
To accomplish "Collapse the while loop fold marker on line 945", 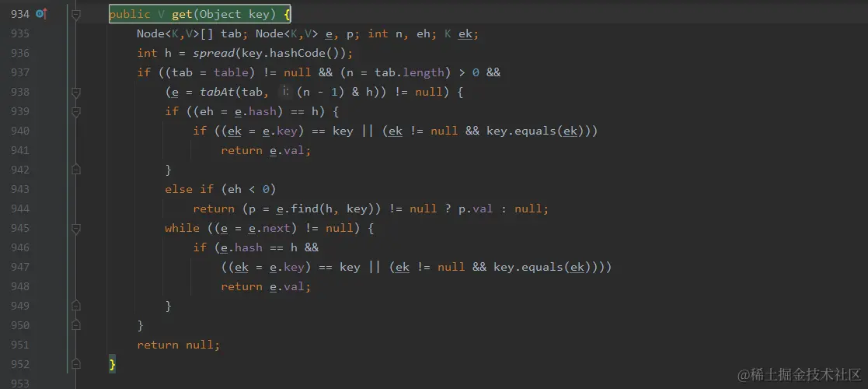I will [76, 228].
